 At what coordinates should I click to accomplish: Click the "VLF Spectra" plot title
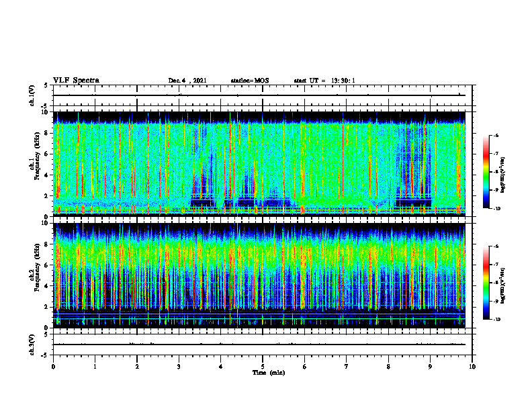click(x=76, y=81)
